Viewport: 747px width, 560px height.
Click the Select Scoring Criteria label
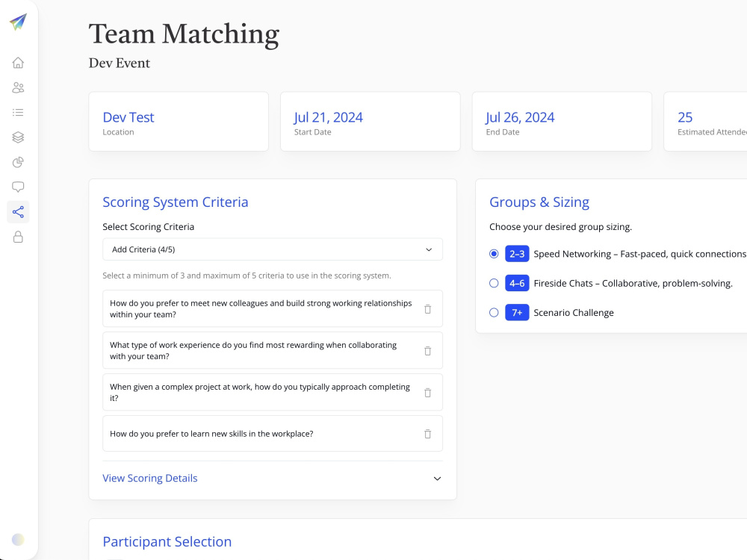(x=149, y=227)
